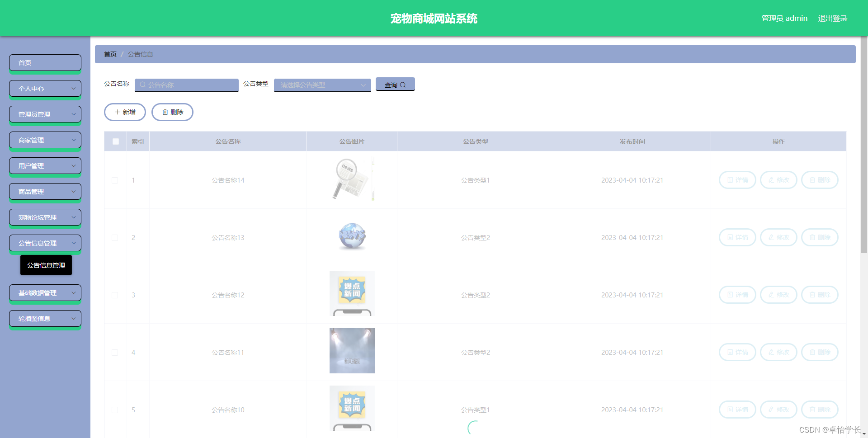Image resolution: width=868 pixels, height=438 pixels.
Task: Click the toolbar 删除 batch delete button
Action: 172,112
